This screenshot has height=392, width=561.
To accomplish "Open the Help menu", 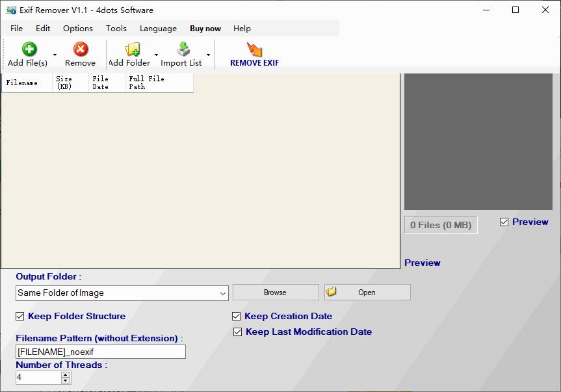I will [x=242, y=28].
